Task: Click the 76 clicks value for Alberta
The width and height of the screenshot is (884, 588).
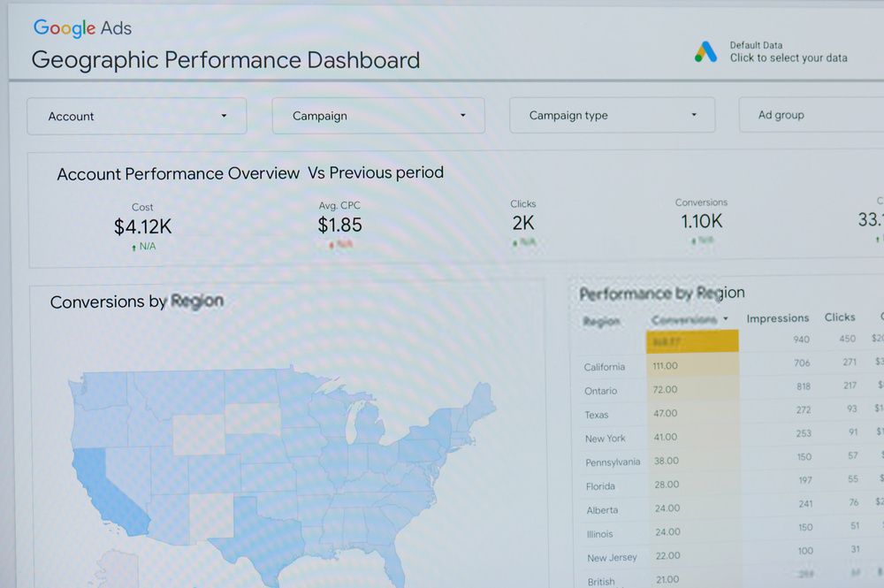Action: coord(854,501)
